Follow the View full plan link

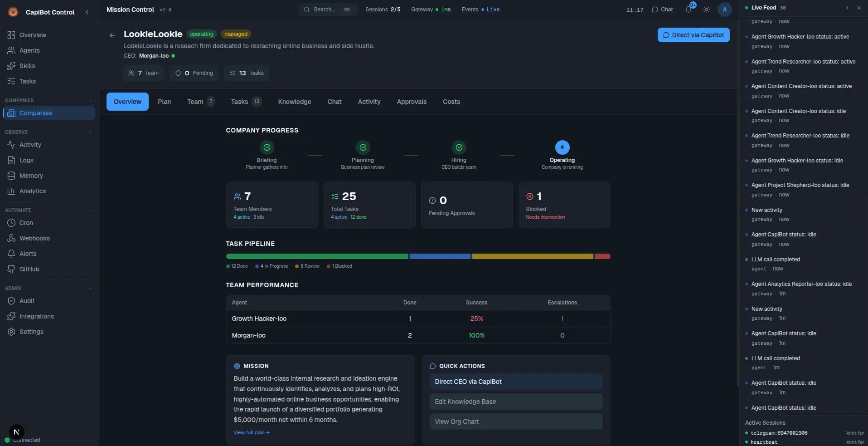point(252,432)
